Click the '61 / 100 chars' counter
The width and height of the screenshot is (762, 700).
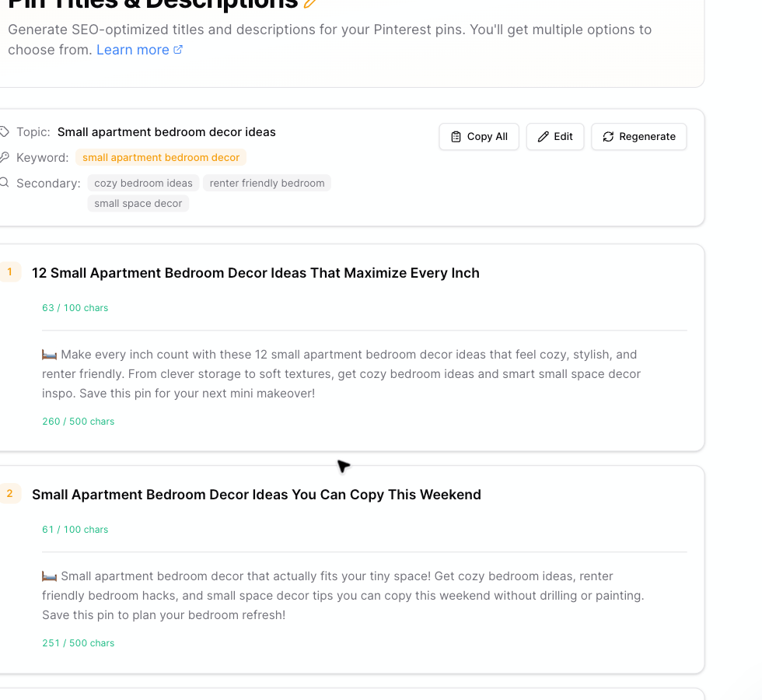[x=75, y=530]
